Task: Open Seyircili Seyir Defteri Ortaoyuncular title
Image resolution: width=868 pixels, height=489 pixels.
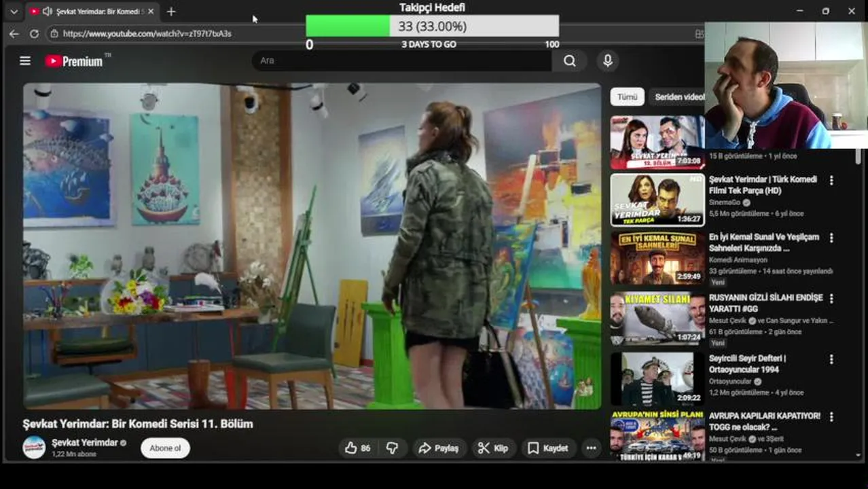Action: coord(747,364)
